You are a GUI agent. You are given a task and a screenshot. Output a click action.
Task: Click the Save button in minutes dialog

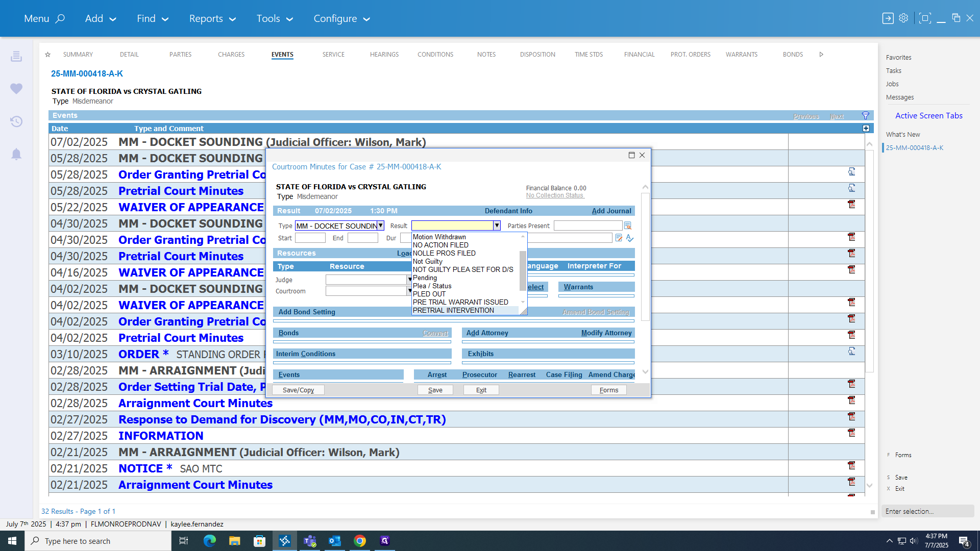point(435,390)
